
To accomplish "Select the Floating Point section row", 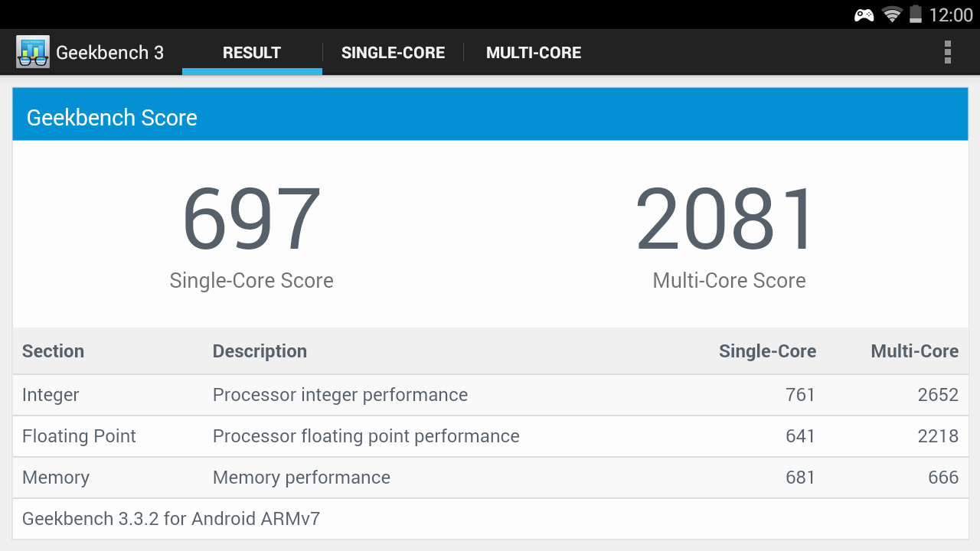I will [491, 436].
